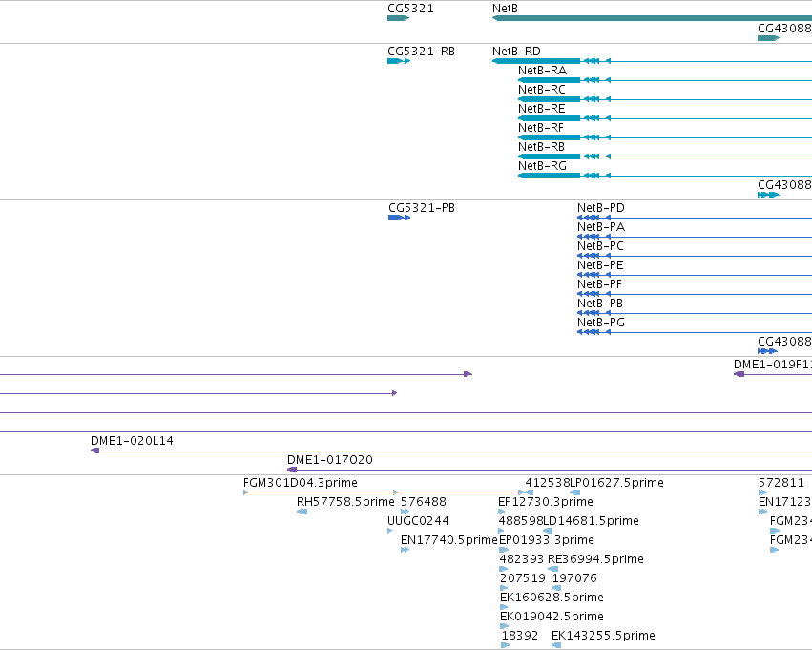Select the LD14681.5prime feature
The height and width of the screenshot is (650, 812).
click(x=548, y=531)
